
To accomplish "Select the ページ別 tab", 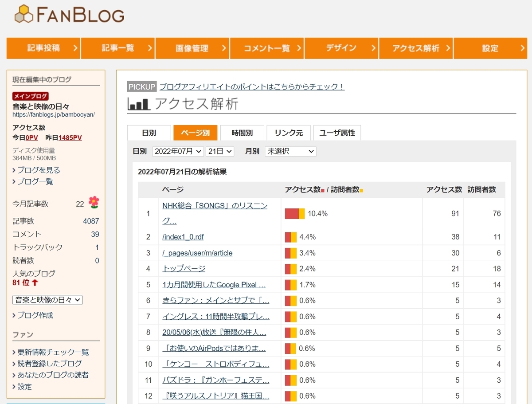I will click(196, 133).
